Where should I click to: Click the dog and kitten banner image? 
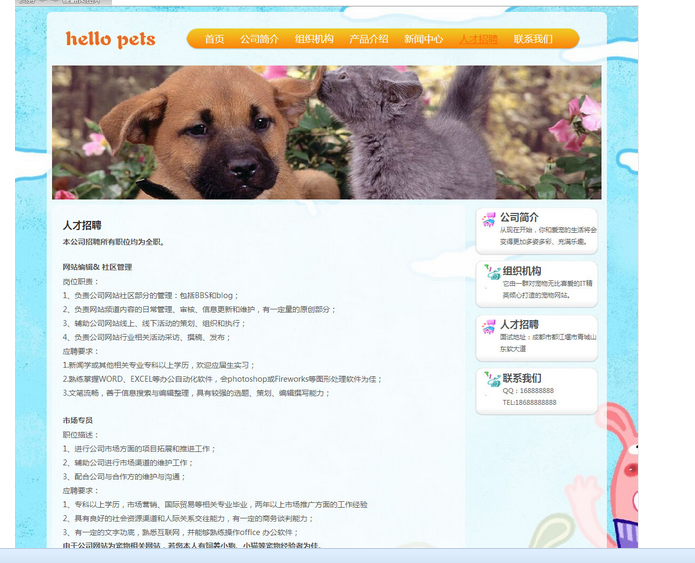[x=326, y=132]
